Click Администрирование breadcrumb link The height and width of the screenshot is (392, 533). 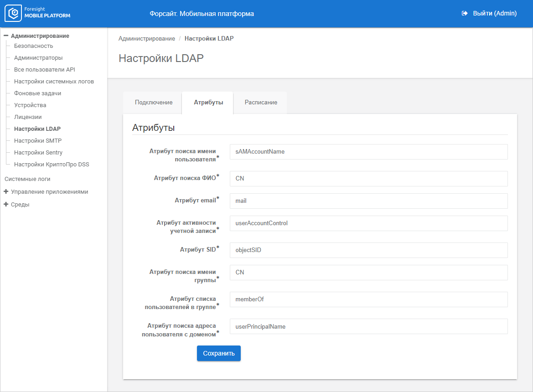point(146,39)
